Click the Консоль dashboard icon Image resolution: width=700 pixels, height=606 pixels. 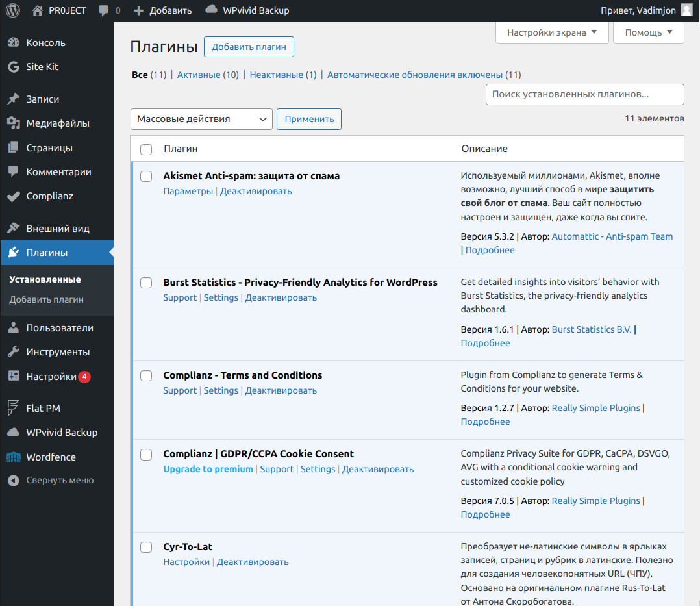point(14,42)
